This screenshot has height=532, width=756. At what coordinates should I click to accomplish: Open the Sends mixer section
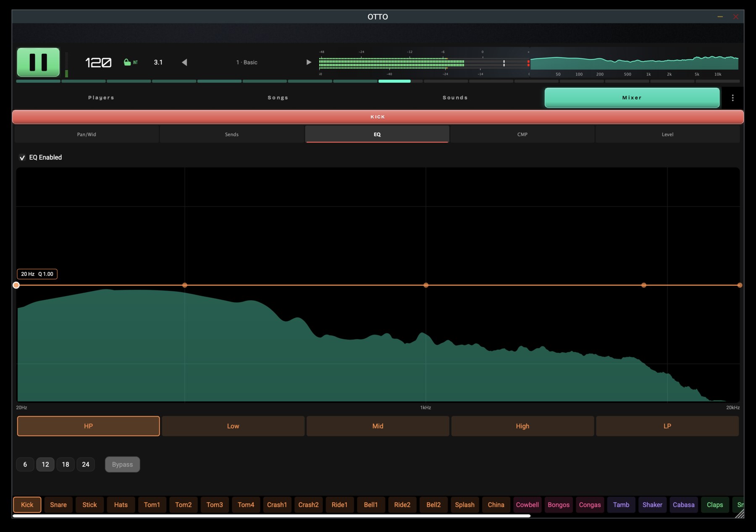[x=232, y=134]
